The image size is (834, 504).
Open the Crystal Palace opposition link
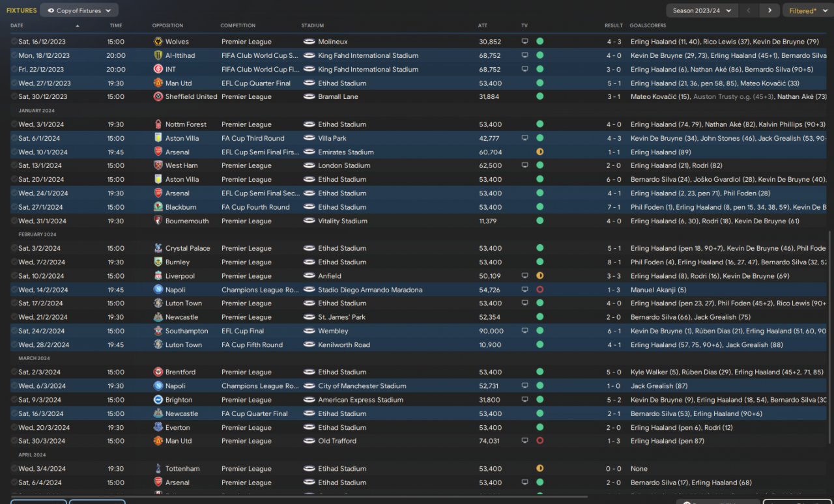pyautogui.click(x=188, y=248)
